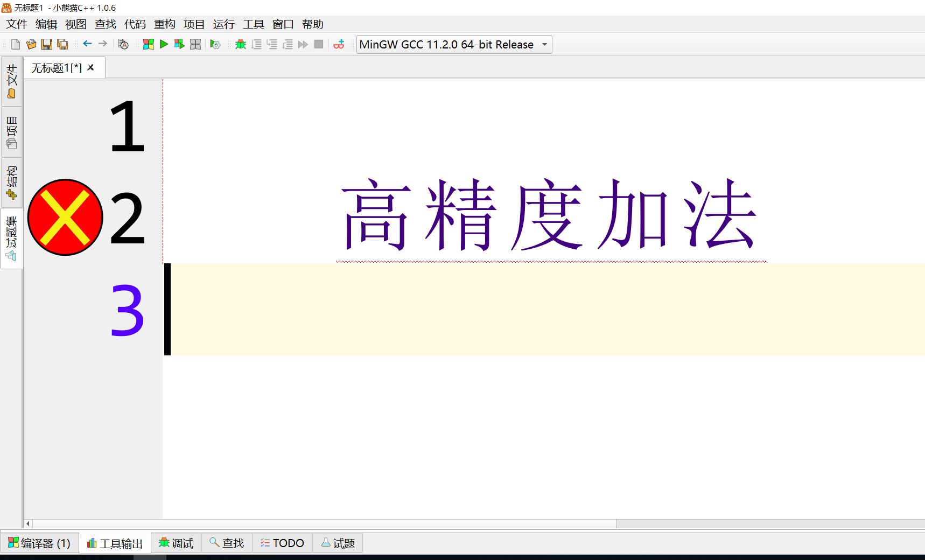Stop execution with the square icon

(x=319, y=44)
